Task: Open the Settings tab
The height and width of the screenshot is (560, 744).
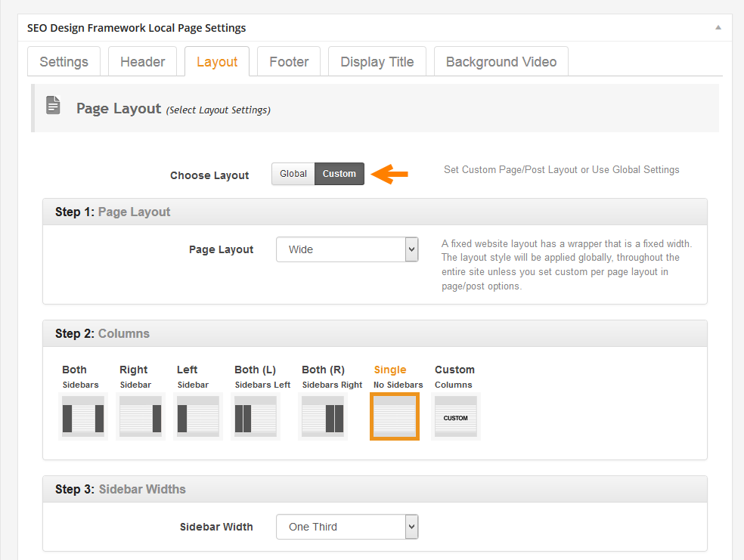Action: [x=64, y=62]
